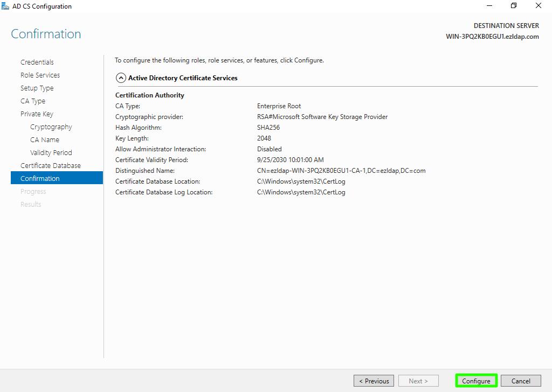
Task: Click the Configure button
Action: click(x=476, y=381)
